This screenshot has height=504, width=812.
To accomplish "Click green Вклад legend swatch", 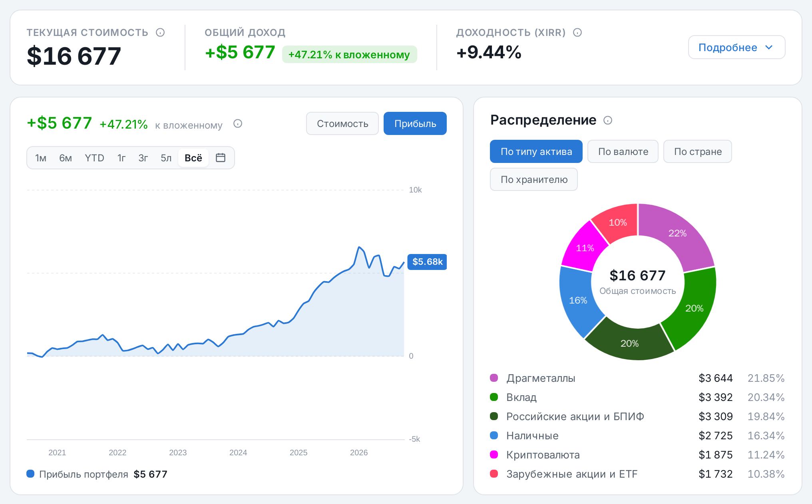I will point(494,397).
